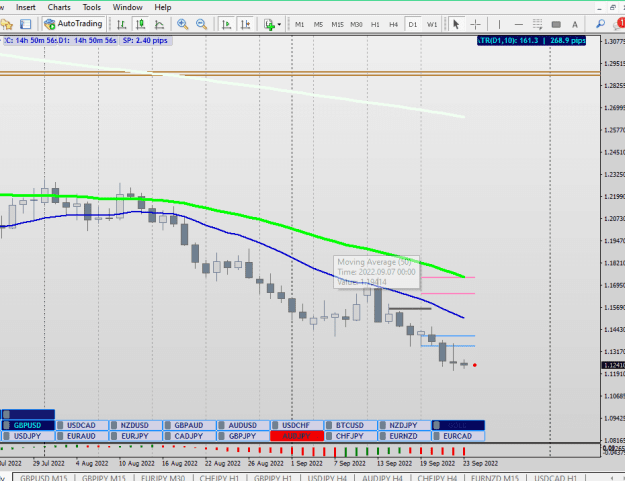Viewport: 625px width, 481px height.
Task: Click the NZDUSD symbol button
Action: [136, 425]
